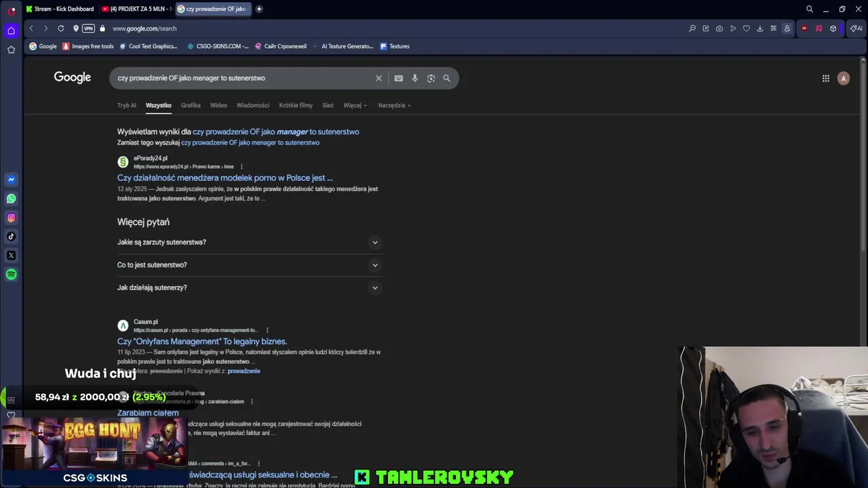This screenshot has width=868, height=488.
Task: Open Casum.pl result options three-dot menu
Action: click(x=267, y=330)
